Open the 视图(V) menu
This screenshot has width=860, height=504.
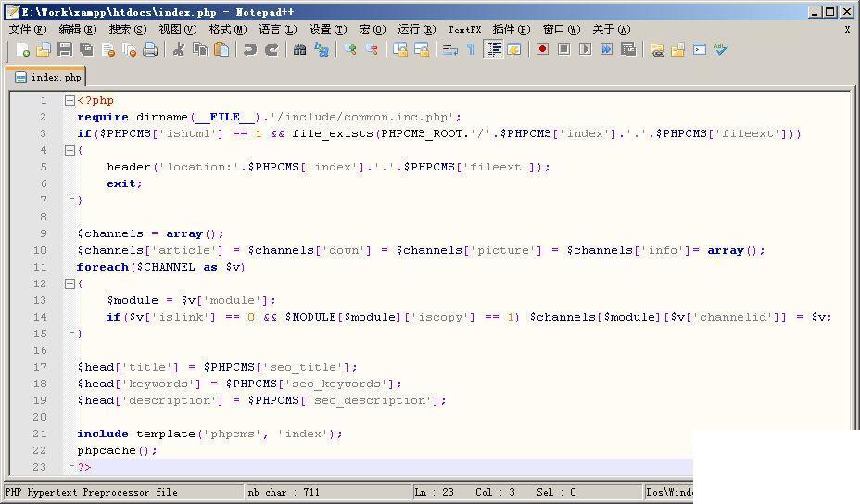[178, 30]
